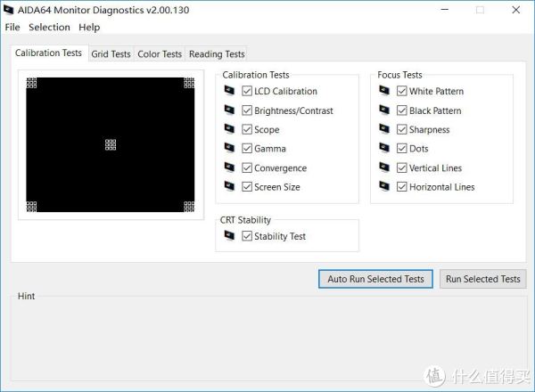Toggle the Dots checkbox

tap(401, 149)
